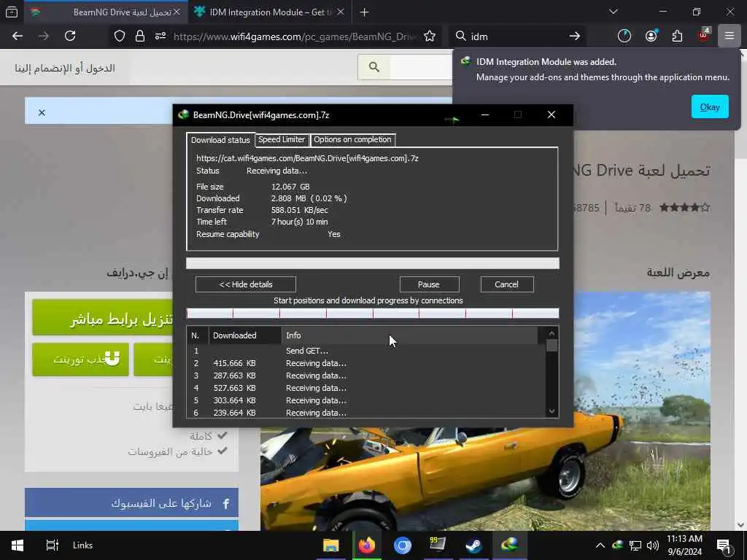The height and width of the screenshot is (560, 747).
Task: Click the IDM icon in dialog title bar
Action: (x=183, y=114)
